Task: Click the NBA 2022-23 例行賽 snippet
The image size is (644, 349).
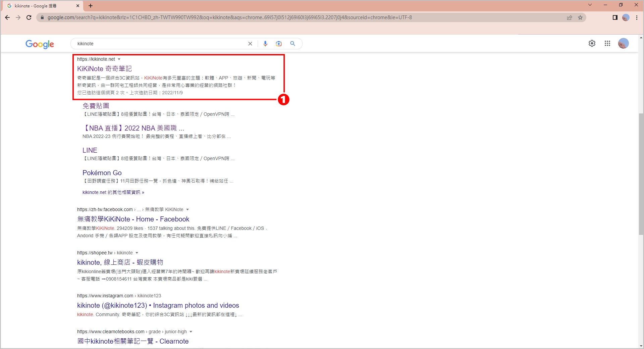Action: (x=157, y=136)
